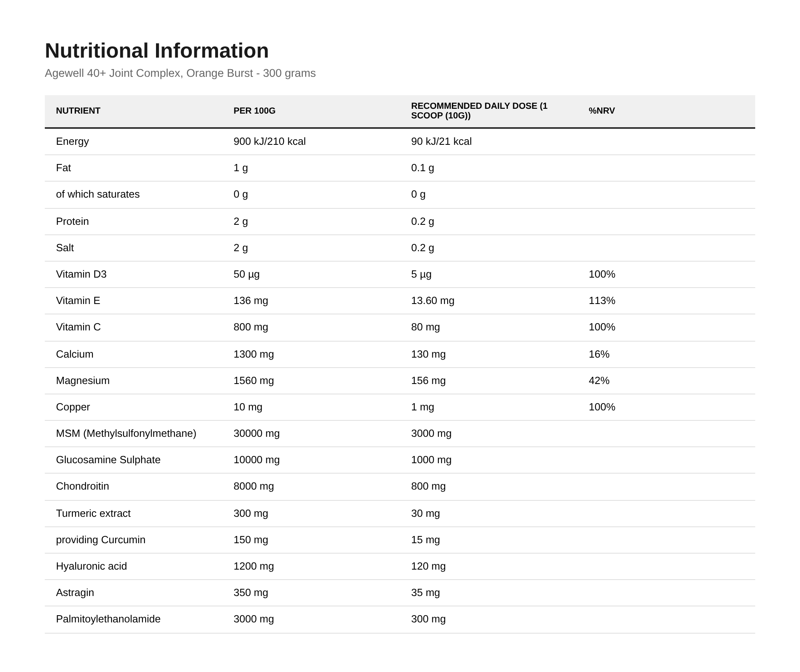This screenshot has height=672, width=800.
Task: Click the 113% NRV value for Vitamin E
Action: [602, 301]
